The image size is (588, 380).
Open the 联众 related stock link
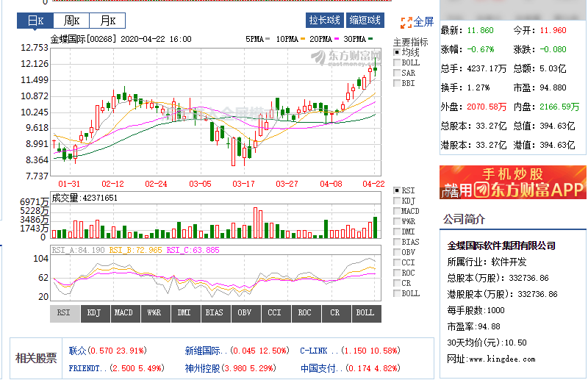coord(78,351)
